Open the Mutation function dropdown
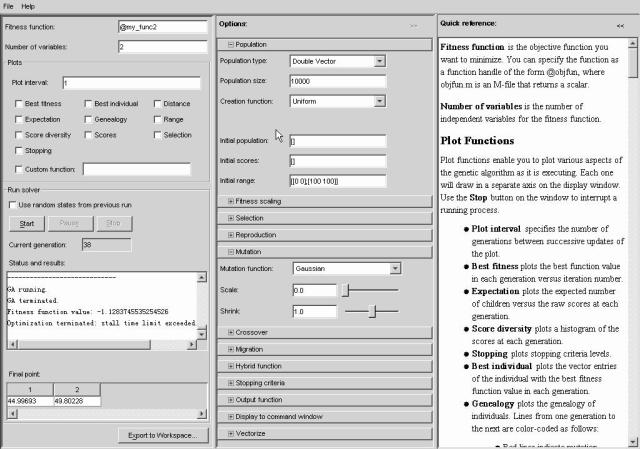Viewport: 640px width, 449px height. tap(395, 269)
